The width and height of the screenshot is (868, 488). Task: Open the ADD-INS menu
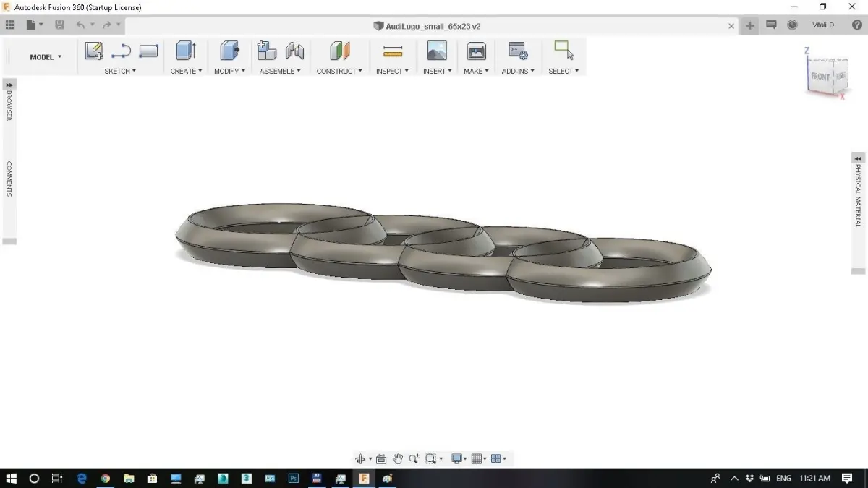click(518, 71)
